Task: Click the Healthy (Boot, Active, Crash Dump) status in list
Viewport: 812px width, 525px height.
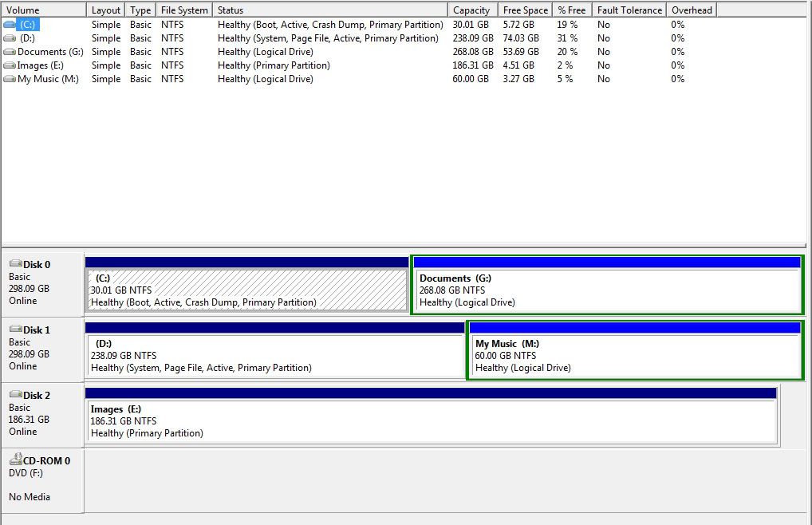Action: tap(330, 24)
